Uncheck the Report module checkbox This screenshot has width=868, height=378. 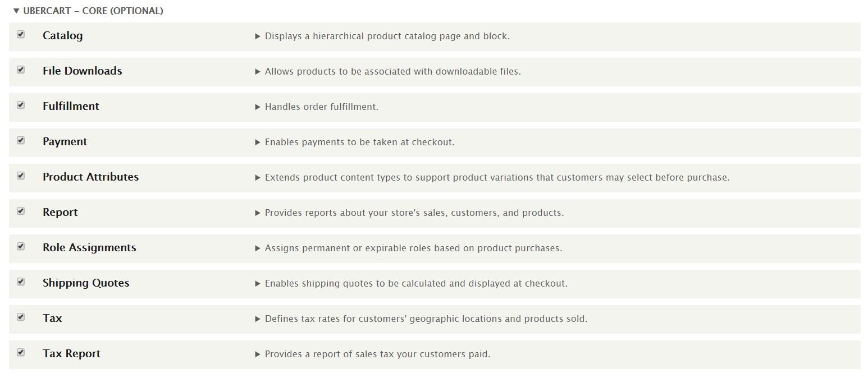[21, 211]
